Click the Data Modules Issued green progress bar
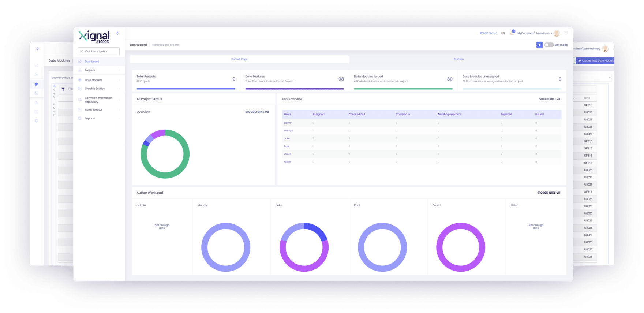 tap(403, 89)
